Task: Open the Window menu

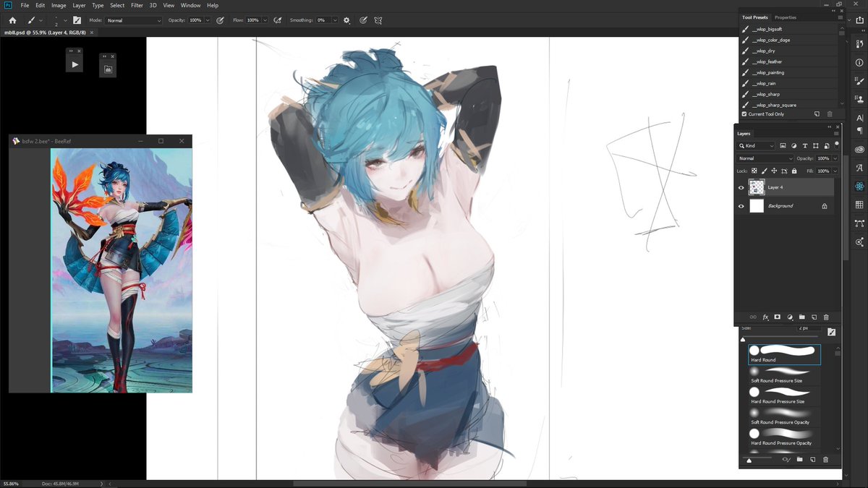Action: click(191, 5)
